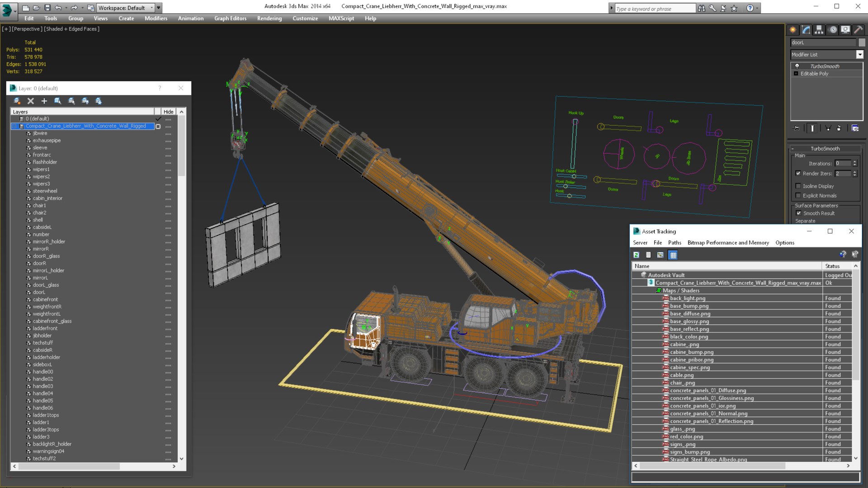This screenshot has height=488, width=868.
Task: Switch to the Create command panel tab
Action: tap(793, 30)
